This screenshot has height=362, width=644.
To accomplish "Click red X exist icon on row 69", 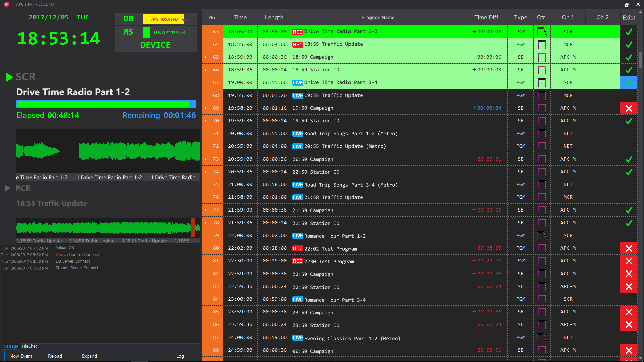I will click(x=629, y=108).
